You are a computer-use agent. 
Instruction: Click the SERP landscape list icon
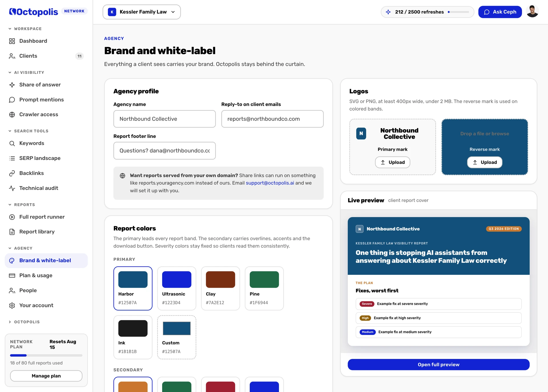(x=12, y=158)
